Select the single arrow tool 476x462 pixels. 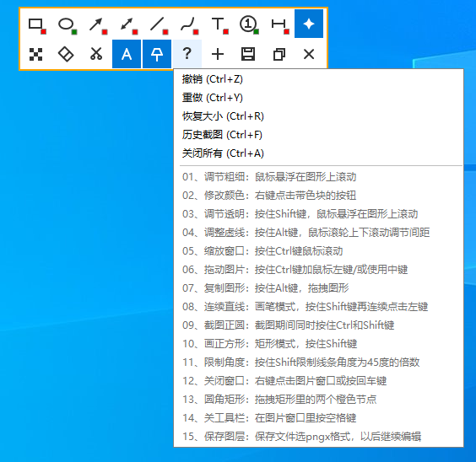click(96, 24)
